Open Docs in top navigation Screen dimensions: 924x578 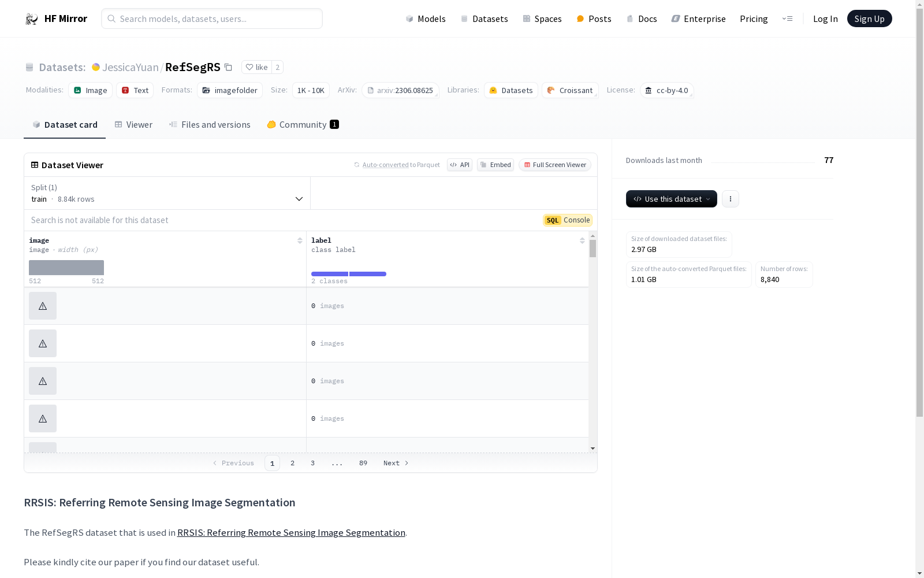(x=642, y=19)
